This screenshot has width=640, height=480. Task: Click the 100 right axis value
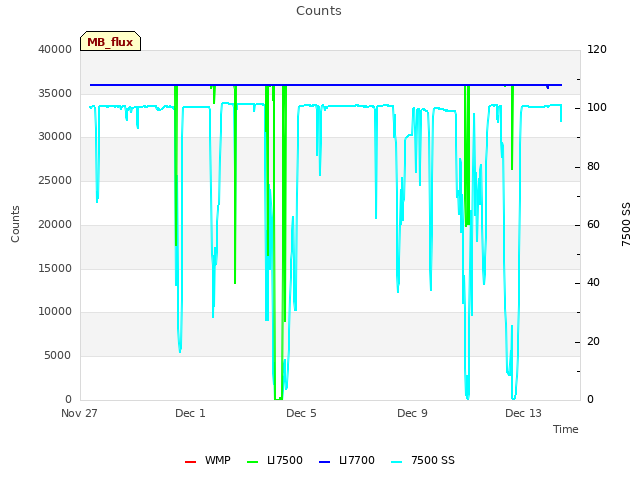click(597, 108)
